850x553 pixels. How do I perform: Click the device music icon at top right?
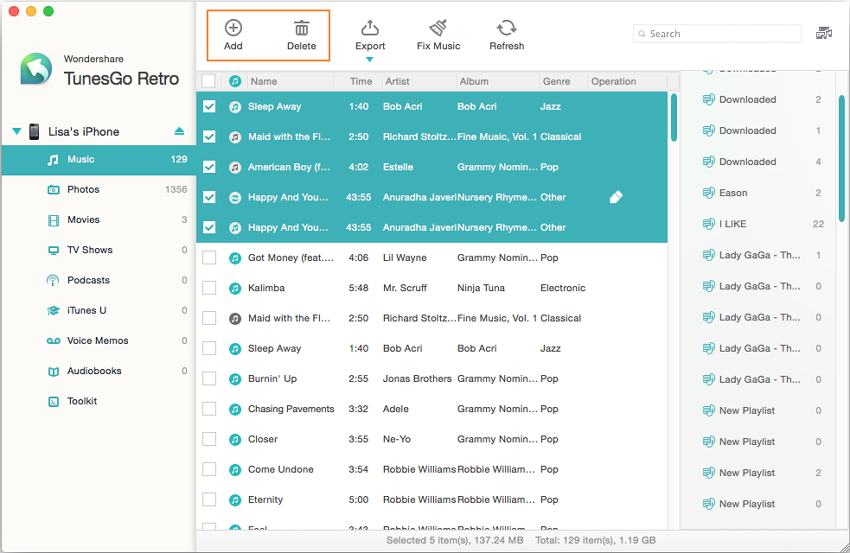click(824, 33)
